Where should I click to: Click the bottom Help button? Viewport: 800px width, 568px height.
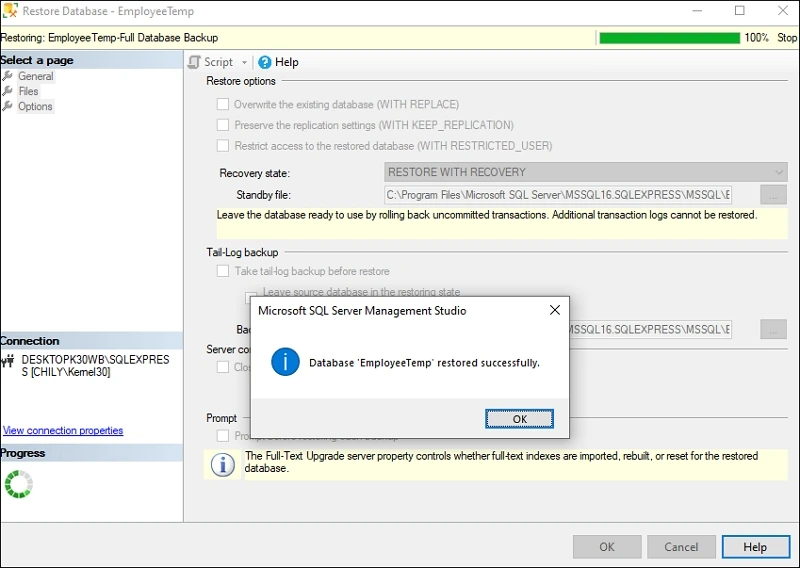[756, 547]
